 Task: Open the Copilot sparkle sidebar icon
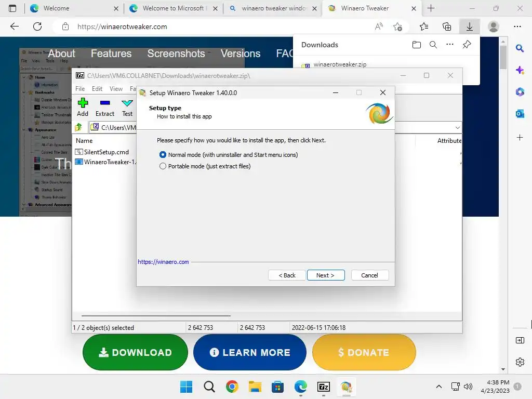520,70
